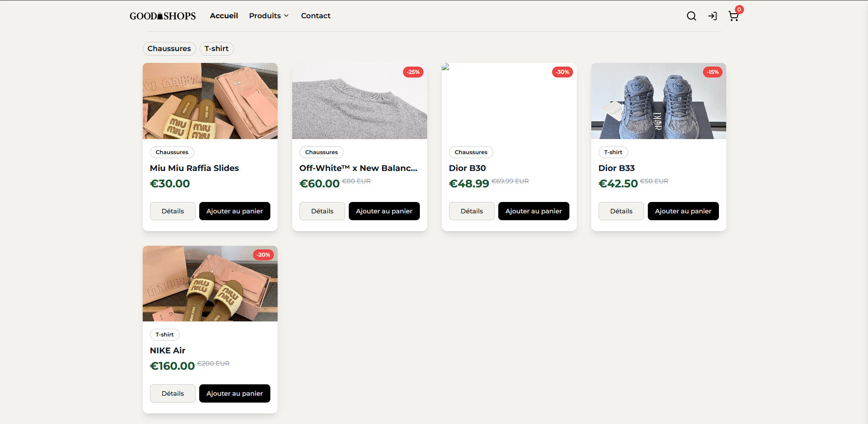Click the -30% badge on Dior B30

[562, 72]
